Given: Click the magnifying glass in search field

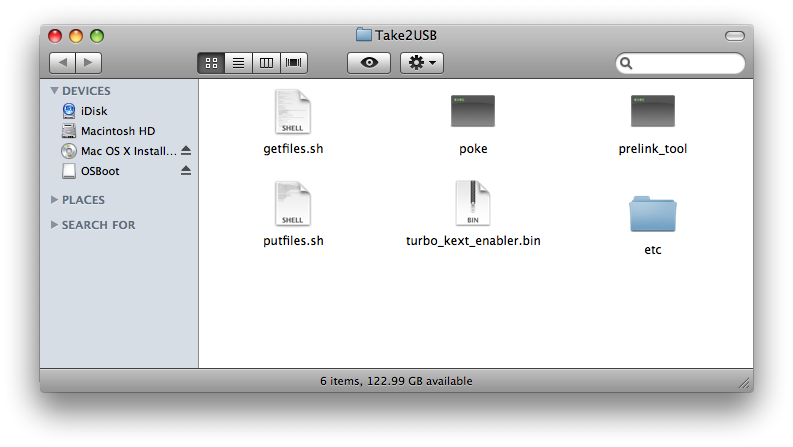Looking at the screenshot, I should point(626,63).
